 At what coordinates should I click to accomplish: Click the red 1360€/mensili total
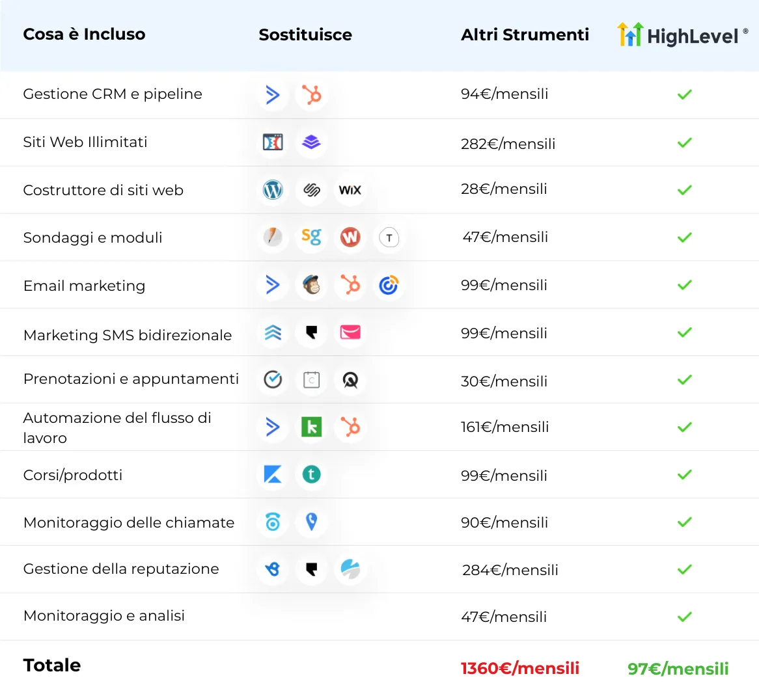(520, 668)
